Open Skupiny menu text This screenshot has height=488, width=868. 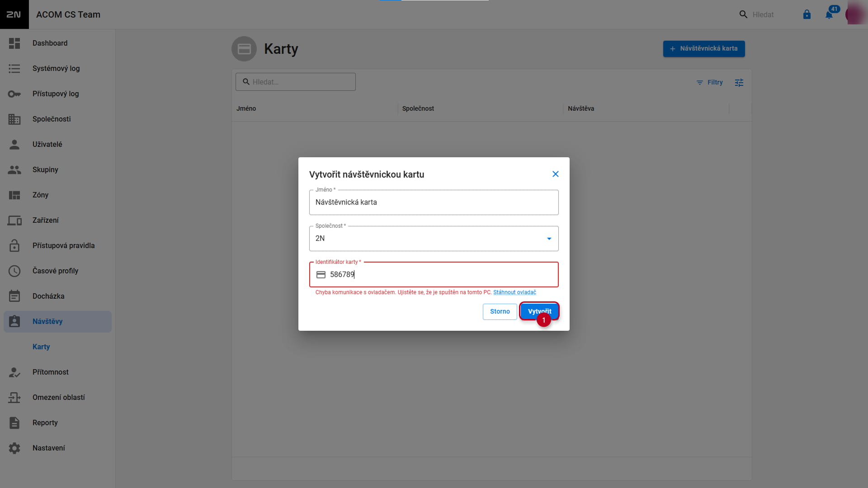click(x=45, y=170)
